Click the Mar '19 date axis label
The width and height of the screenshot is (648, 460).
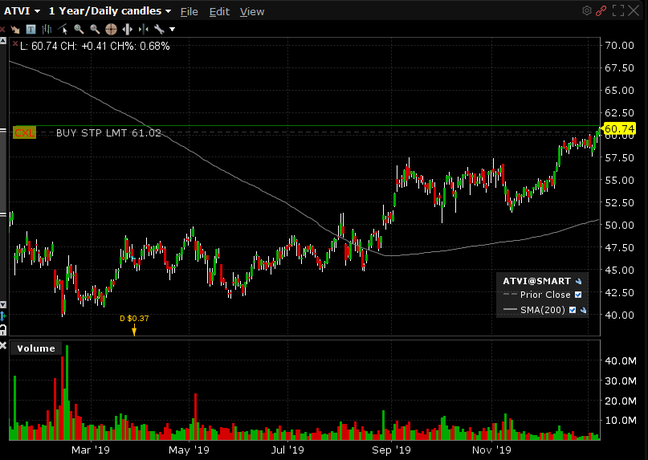pos(91,450)
